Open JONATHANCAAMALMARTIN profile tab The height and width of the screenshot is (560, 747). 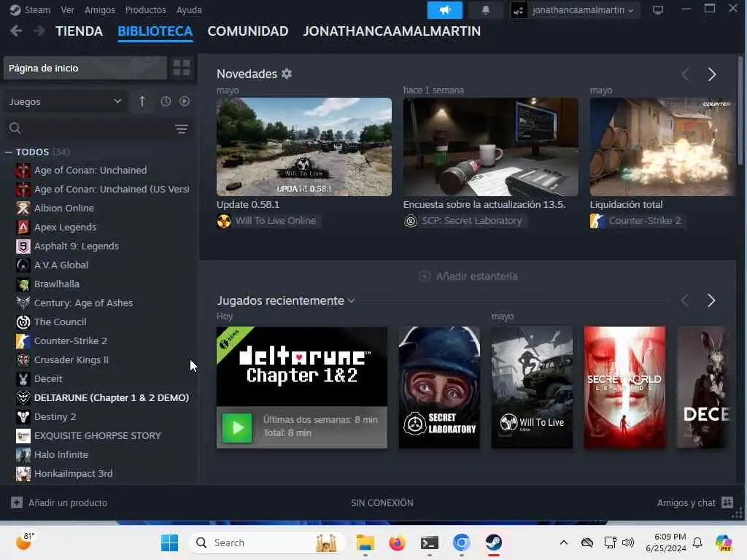392,31
